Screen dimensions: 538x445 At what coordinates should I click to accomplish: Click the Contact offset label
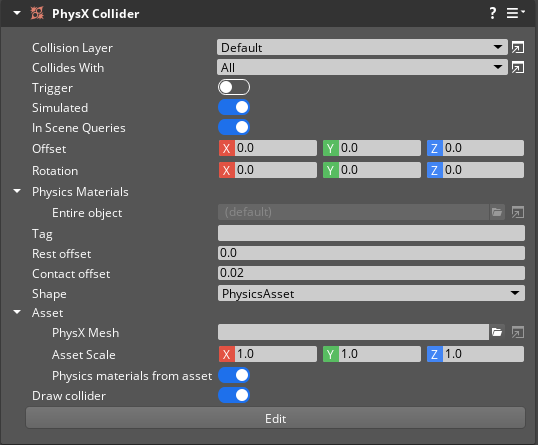point(71,274)
